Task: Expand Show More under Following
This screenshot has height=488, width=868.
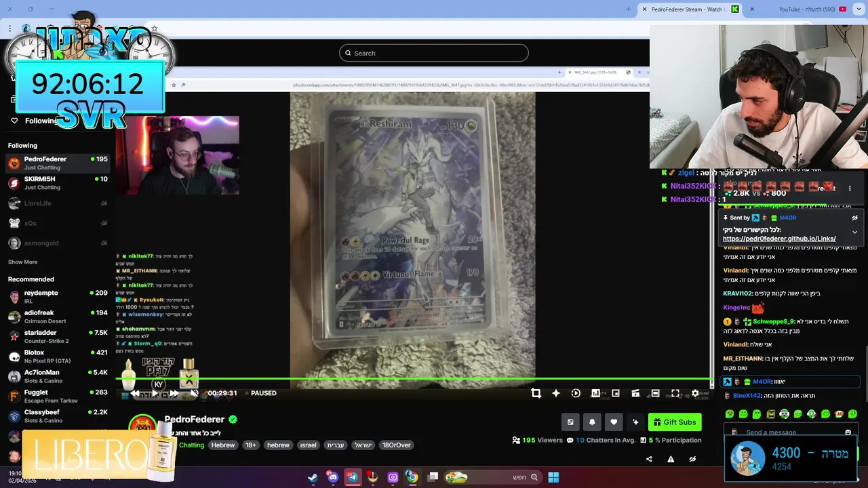Action: [22, 262]
